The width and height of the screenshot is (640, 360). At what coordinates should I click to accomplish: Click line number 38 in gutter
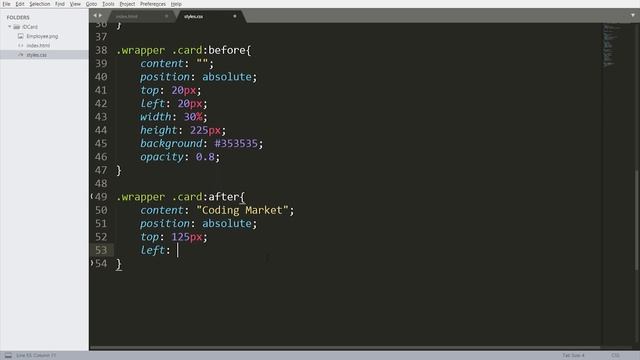click(101, 50)
